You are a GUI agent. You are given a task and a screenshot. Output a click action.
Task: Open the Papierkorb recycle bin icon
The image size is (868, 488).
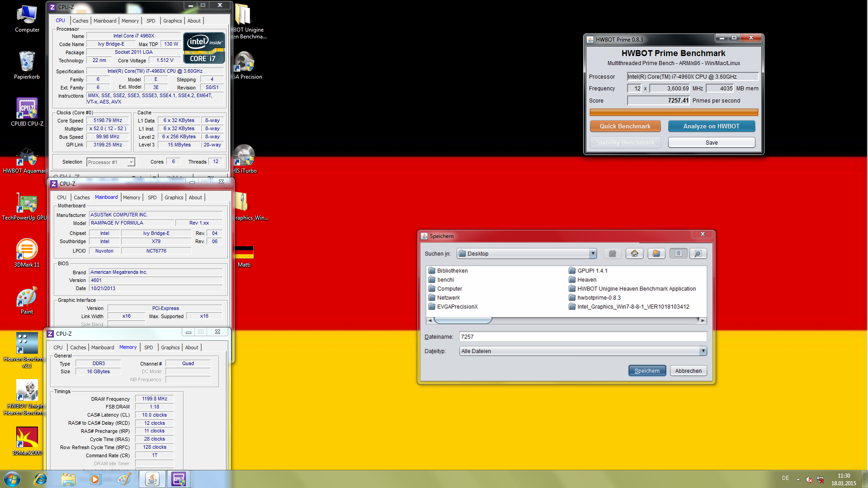(x=27, y=66)
